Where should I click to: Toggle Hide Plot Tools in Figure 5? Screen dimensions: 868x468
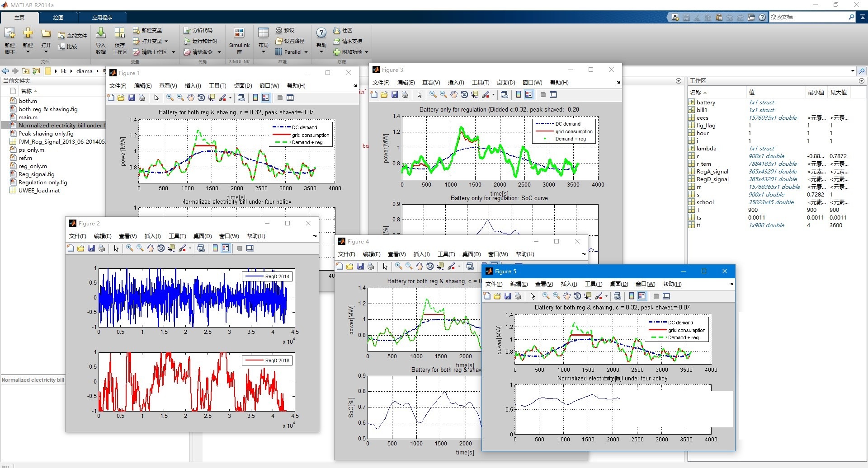656,296
